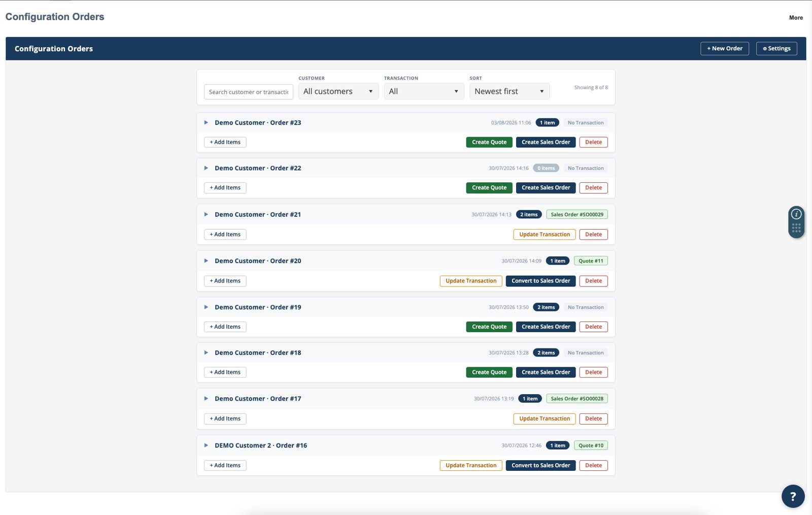Viewport: 812px width, 515px height.
Task: Click the info icon on side widget
Action: [796, 214]
